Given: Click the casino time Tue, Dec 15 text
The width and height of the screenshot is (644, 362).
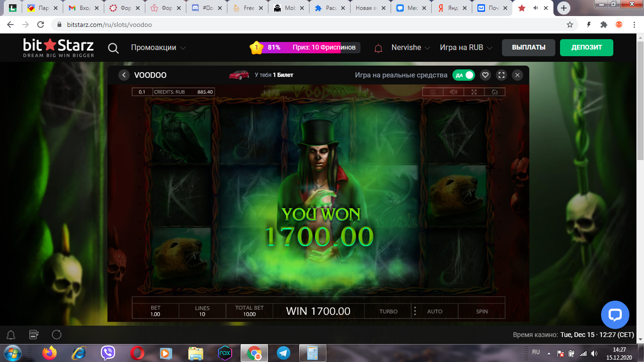Looking at the screenshot, I should (x=597, y=335).
